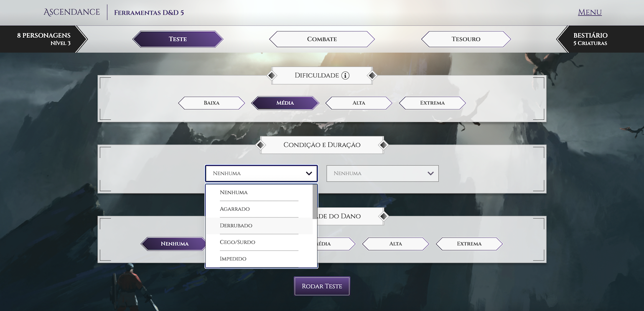
Task: Expand the duration dropdown showing Nenhuma
Action: (382, 173)
